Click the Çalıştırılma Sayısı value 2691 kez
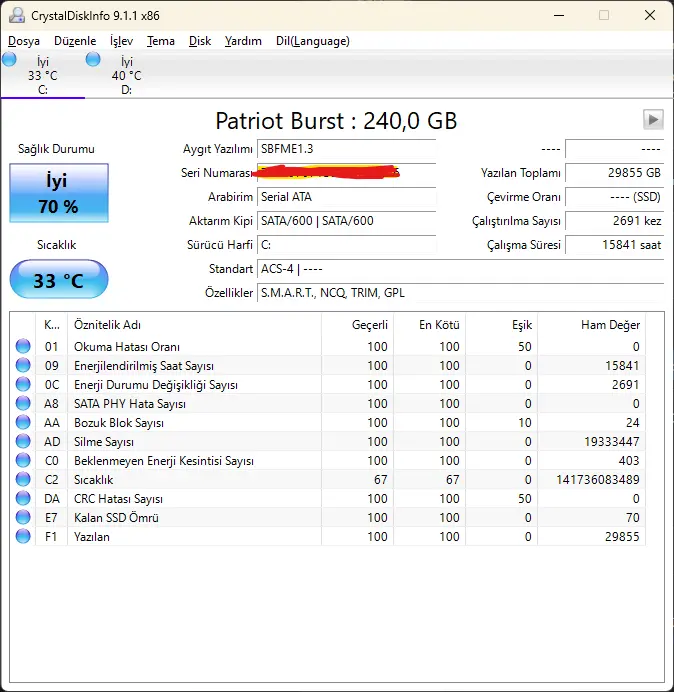Image resolution: width=674 pixels, height=692 pixels. point(614,221)
